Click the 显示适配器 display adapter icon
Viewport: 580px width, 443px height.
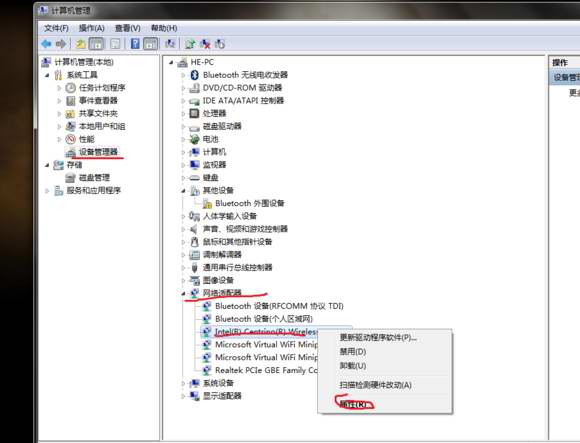(194, 396)
